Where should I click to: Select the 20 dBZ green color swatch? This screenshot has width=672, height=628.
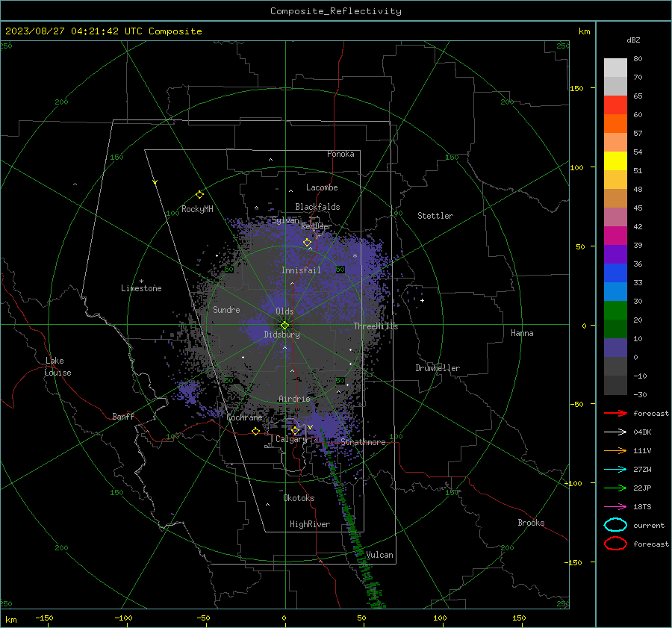pos(615,310)
